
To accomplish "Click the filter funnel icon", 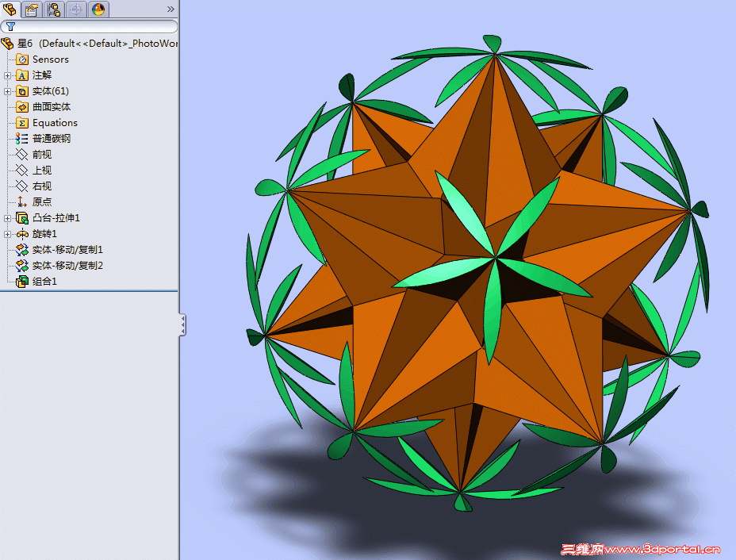I will click(x=10, y=26).
